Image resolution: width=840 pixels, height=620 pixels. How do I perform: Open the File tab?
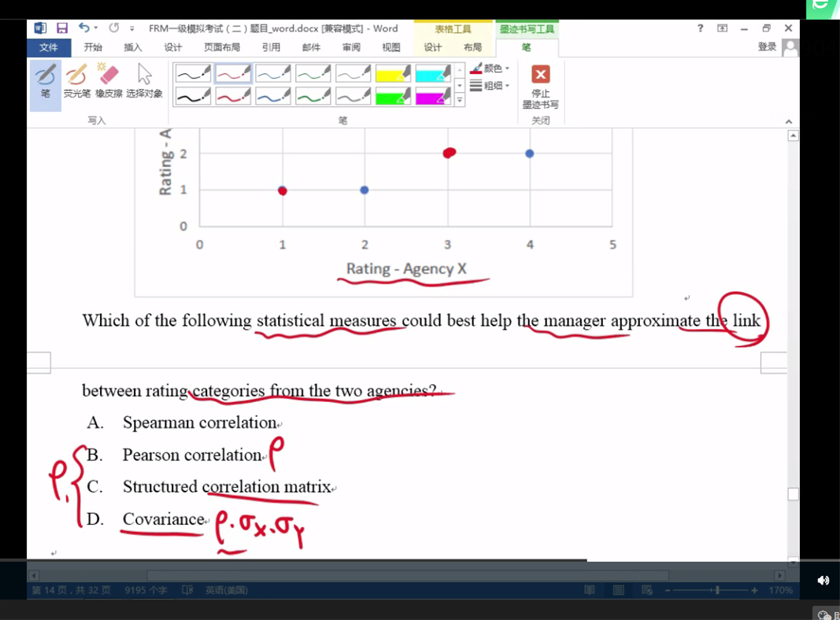[49, 47]
